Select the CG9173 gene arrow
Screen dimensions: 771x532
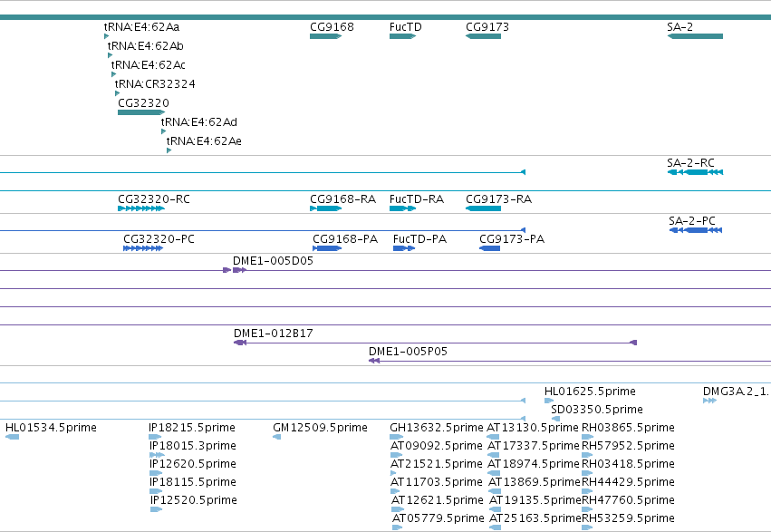pos(484,36)
